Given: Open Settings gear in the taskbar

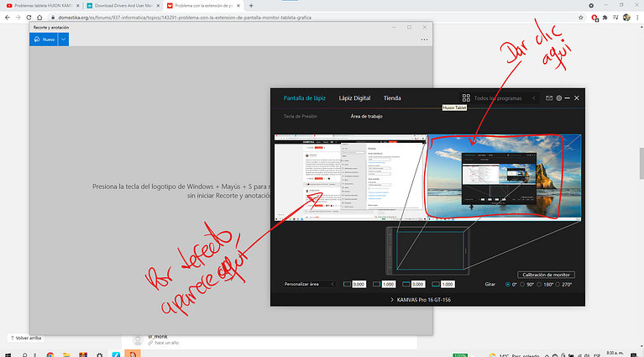Looking at the screenshot, I should tap(99, 355).
